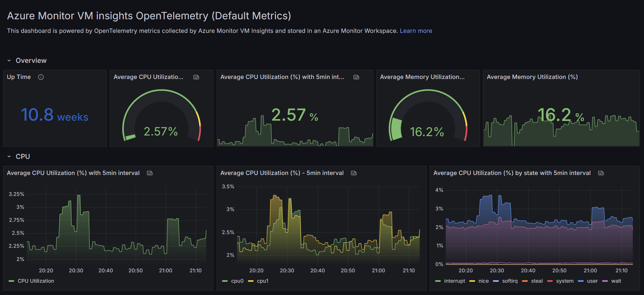Click the Up Time info icon

pyautogui.click(x=41, y=77)
